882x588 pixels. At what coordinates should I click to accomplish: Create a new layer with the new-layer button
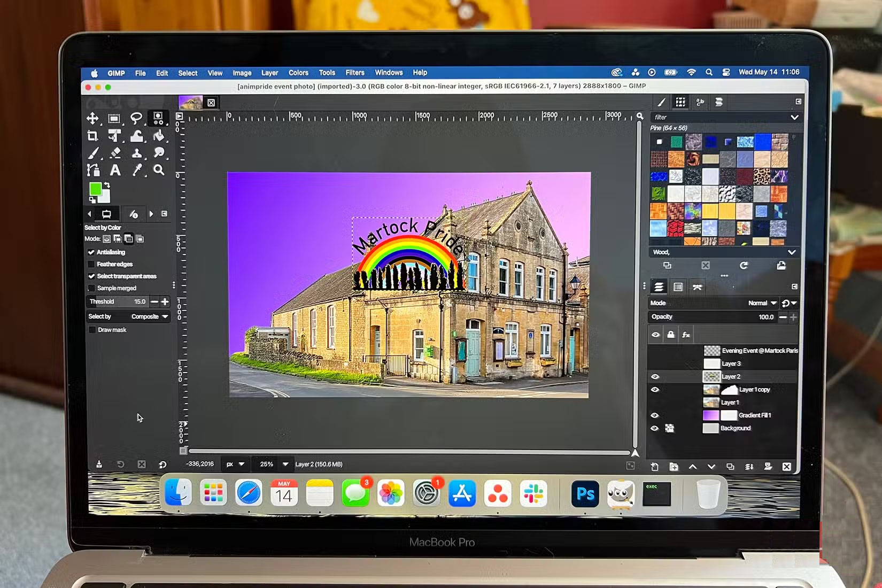[x=654, y=466]
